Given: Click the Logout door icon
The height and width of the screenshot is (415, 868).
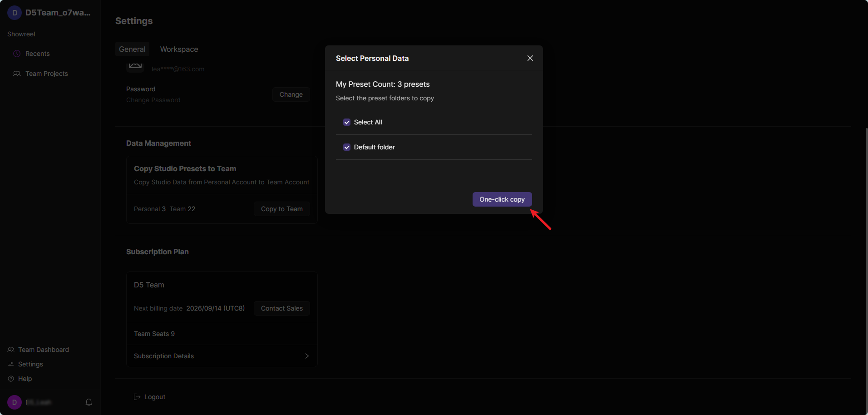Looking at the screenshot, I should pyautogui.click(x=137, y=397).
